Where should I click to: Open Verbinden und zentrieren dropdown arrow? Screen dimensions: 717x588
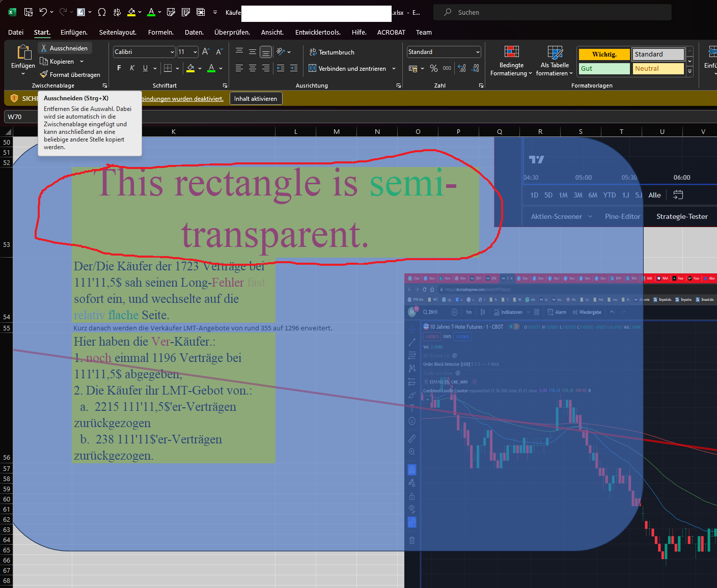point(394,68)
